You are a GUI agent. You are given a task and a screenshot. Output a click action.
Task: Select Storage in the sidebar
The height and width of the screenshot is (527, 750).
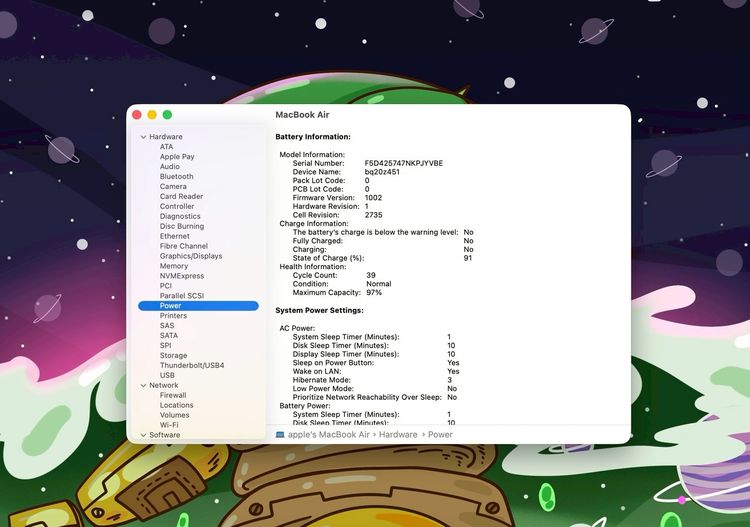[x=173, y=356]
